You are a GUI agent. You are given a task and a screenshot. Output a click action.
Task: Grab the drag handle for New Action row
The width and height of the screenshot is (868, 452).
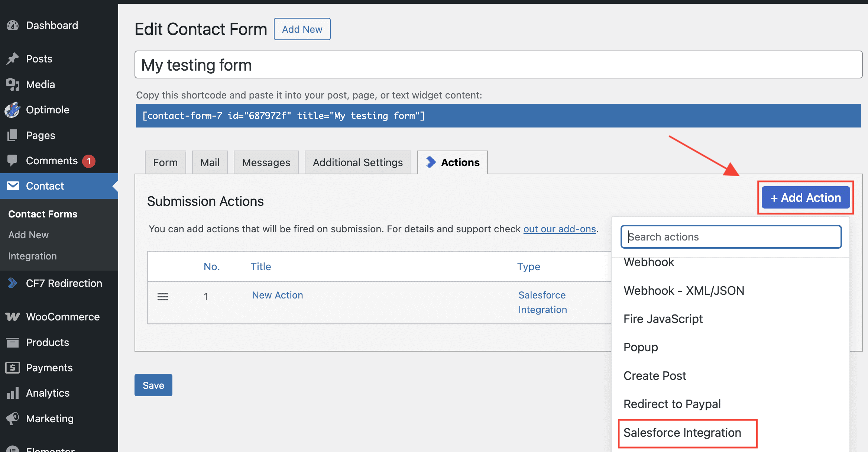[163, 297]
